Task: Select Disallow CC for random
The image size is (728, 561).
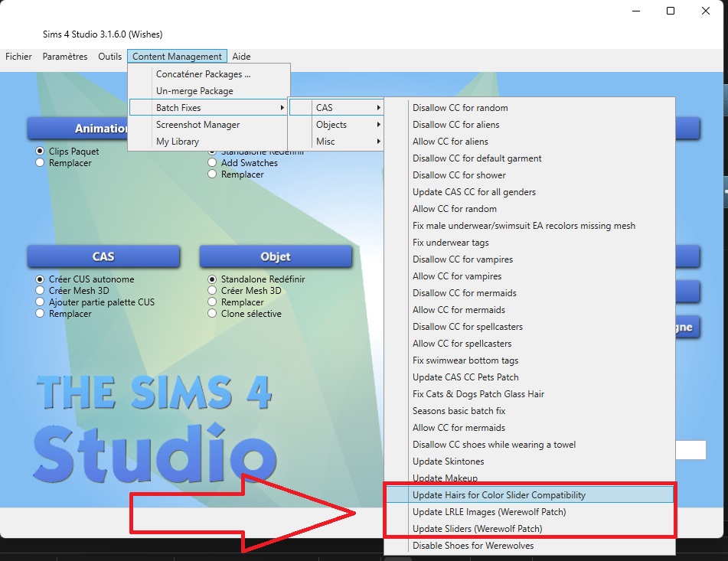Action: (x=529, y=108)
